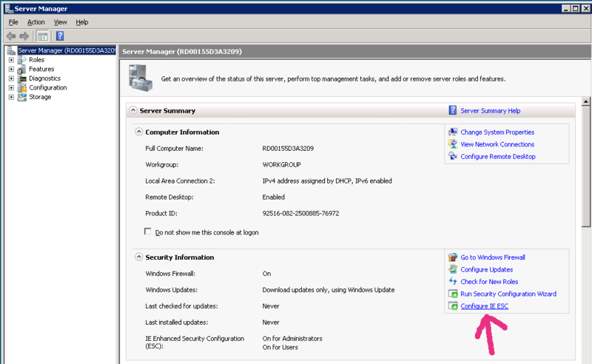Click the Change System Properties link
The height and width of the screenshot is (364, 592).
tap(497, 132)
